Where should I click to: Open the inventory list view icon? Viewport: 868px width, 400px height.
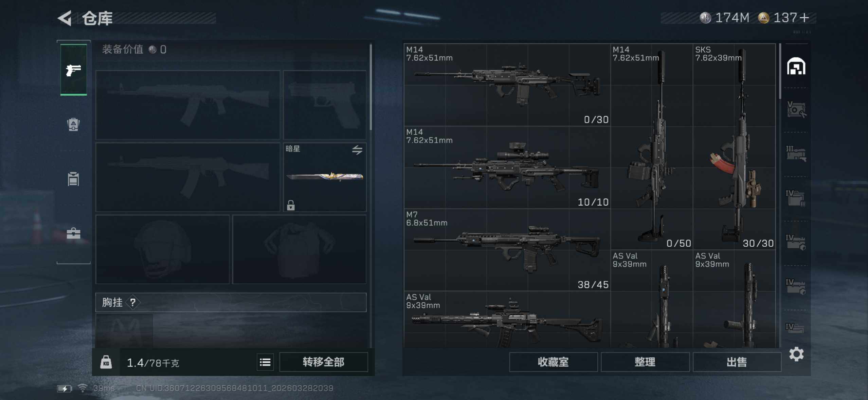point(265,362)
